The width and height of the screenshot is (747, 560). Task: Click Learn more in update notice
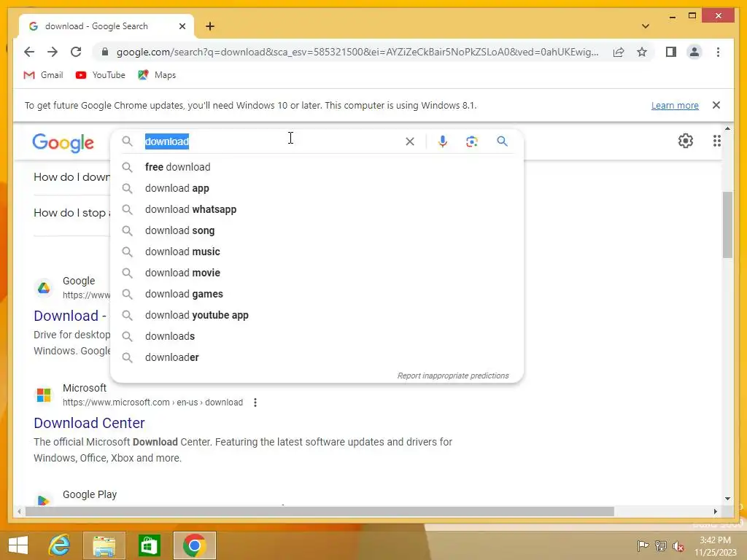click(675, 106)
